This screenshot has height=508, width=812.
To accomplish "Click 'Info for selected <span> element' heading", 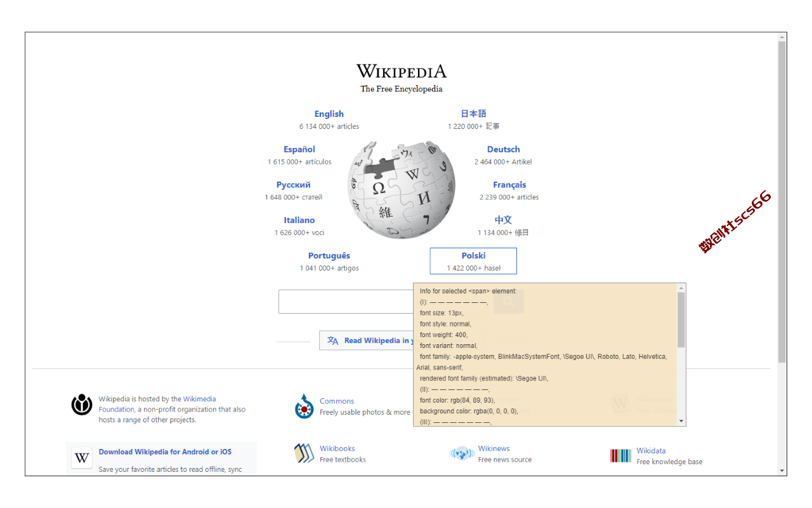I will click(x=468, y=291).
